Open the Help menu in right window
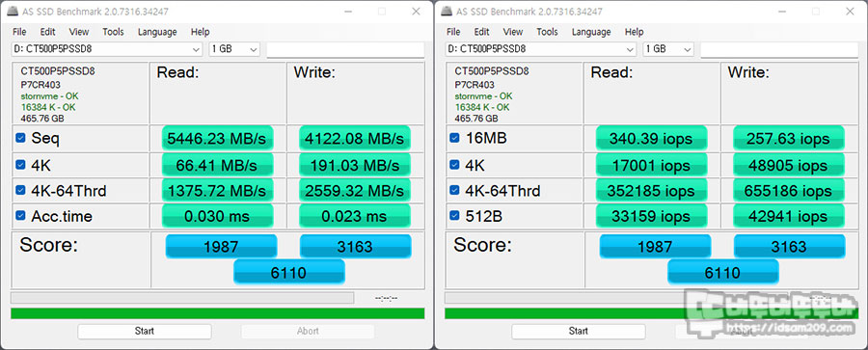The height and width of the screenshot is (350, 868). click(634, 32)
